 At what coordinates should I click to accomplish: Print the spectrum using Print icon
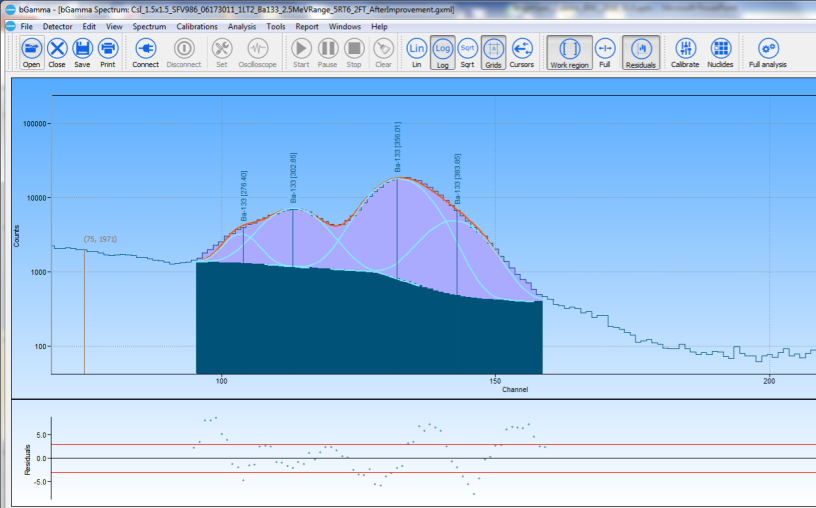click(107, 52)
